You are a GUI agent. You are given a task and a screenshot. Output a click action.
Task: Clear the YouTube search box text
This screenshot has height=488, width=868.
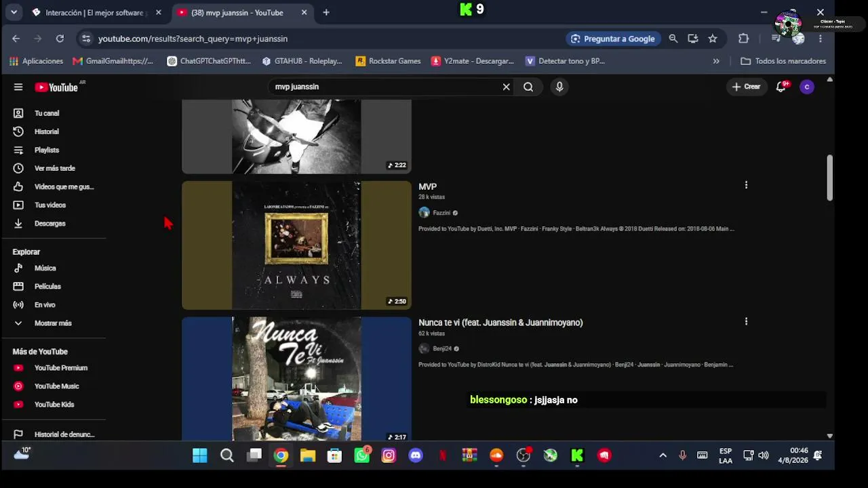pyautogui.click(x=506, y=87)
